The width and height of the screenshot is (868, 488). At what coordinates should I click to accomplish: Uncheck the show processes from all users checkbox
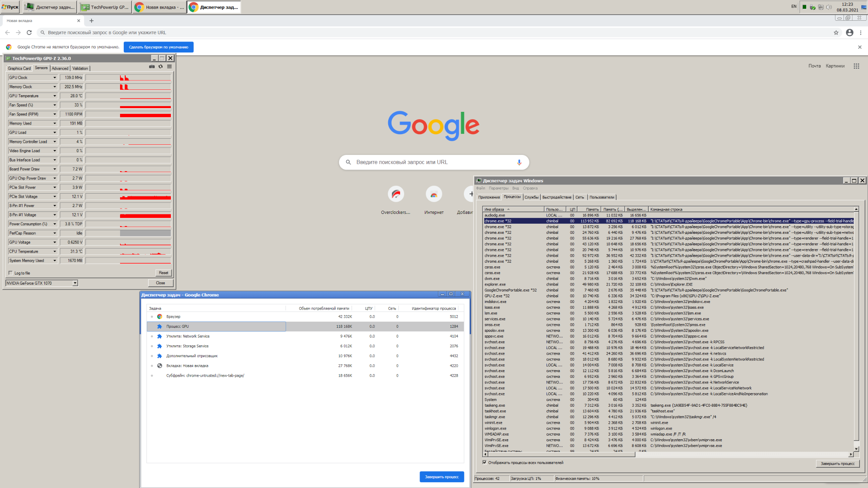[x=484, y=462]
